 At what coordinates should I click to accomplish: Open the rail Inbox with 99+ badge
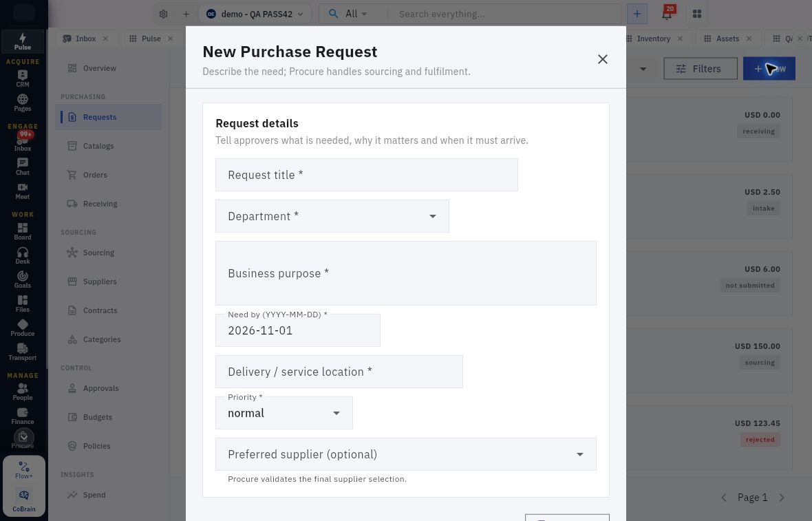22,141
